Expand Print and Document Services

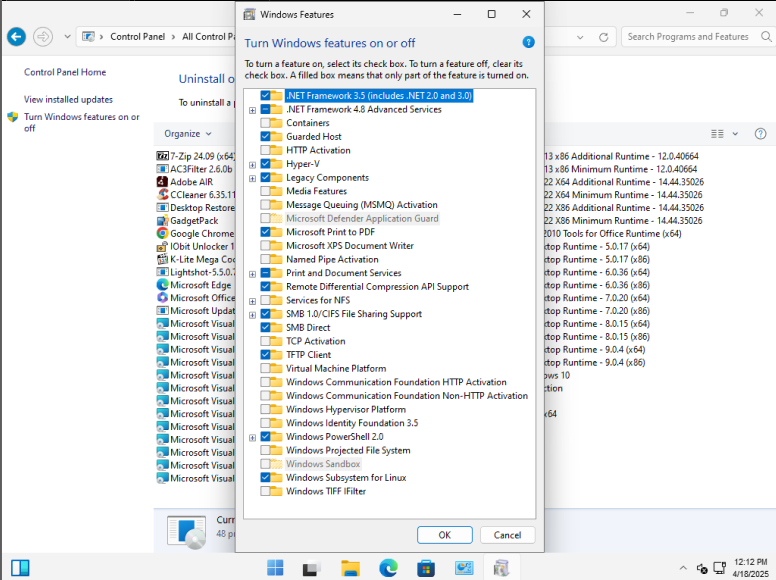pyautogui.click(x=252, y=274)
